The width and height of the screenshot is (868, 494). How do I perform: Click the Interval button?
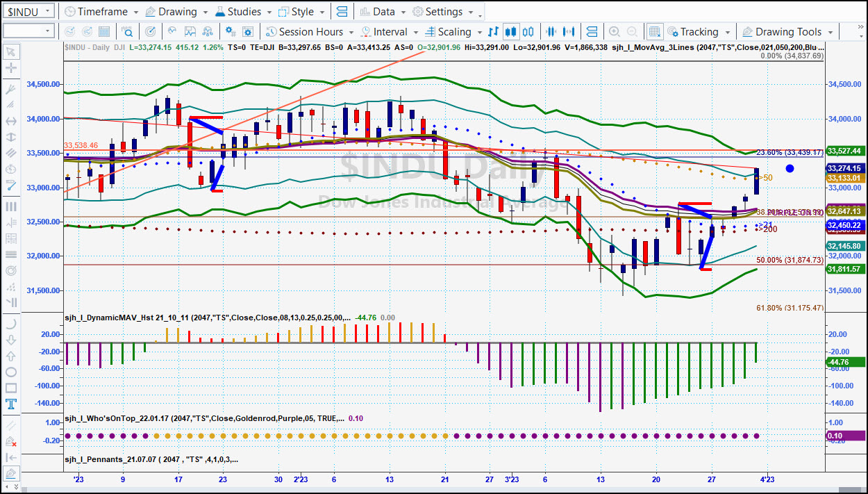tap(384, 31)
